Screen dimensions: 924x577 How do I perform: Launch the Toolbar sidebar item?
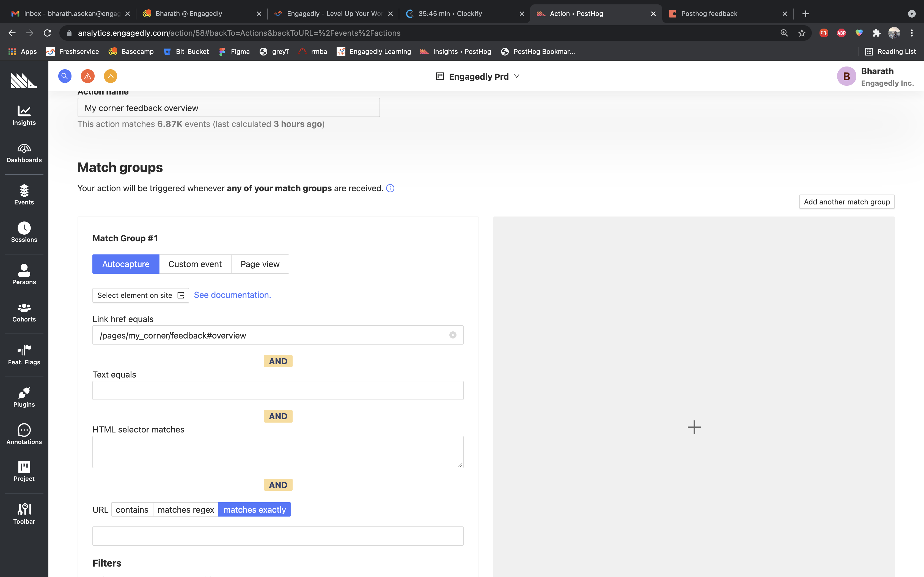[x=24, y=514]
